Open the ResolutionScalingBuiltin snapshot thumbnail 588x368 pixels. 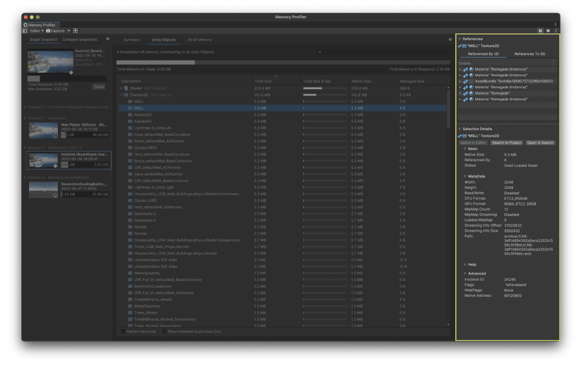(43, 190)
